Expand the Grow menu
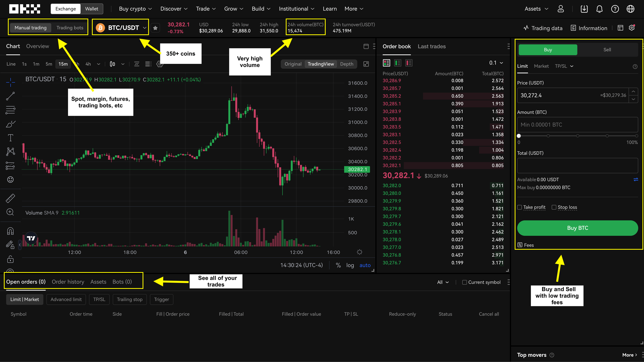The width and height of the screenshot is (644, 362). click(x=234, y=9)
